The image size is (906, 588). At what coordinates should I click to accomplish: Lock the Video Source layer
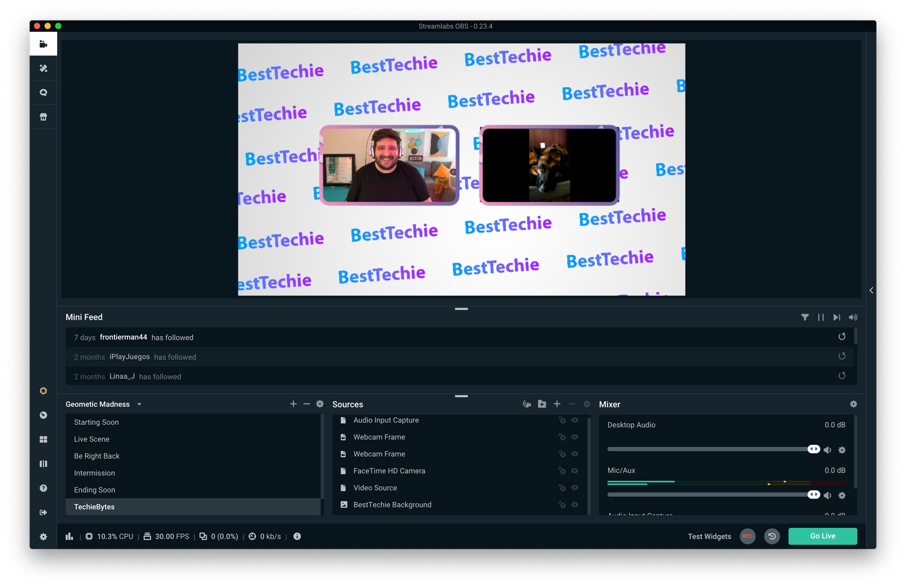tap(562, 488)
